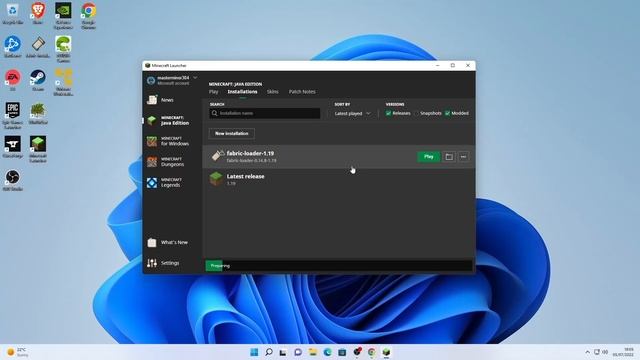Viewport: 640px width, 360px height.
Task: Open the taskbar Search icon
Action: 269,352
